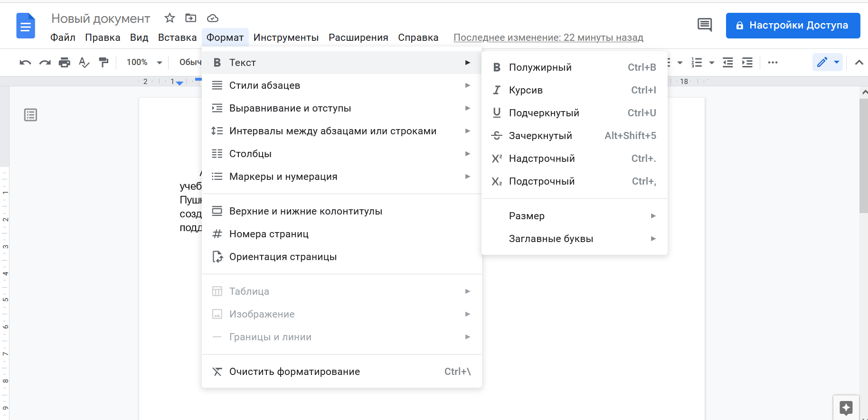868x420 pixels.
Task: Expand the Заглавные буквы submenu
Action: tap(575, 239)
